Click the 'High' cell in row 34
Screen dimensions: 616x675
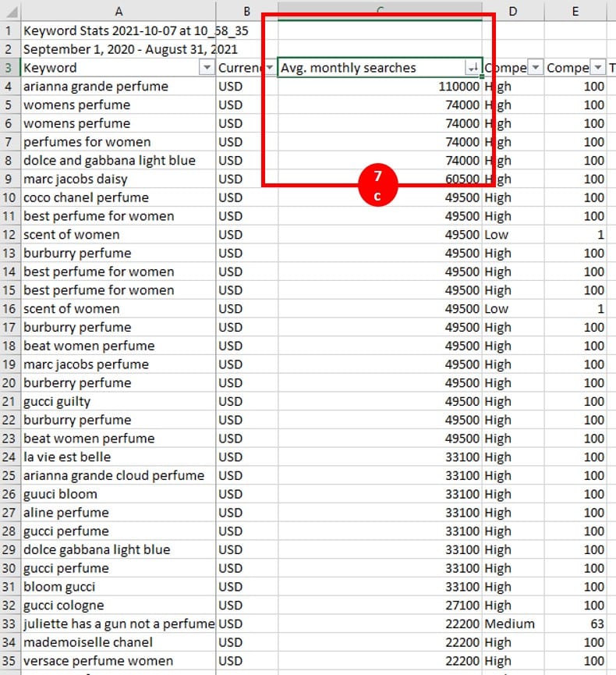point(513,642)
